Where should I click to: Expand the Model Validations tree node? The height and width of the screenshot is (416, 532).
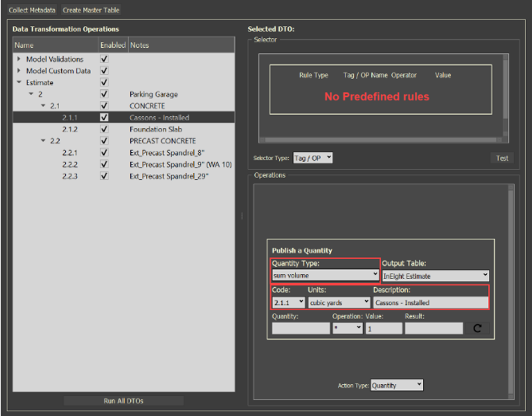coord(19,59)
